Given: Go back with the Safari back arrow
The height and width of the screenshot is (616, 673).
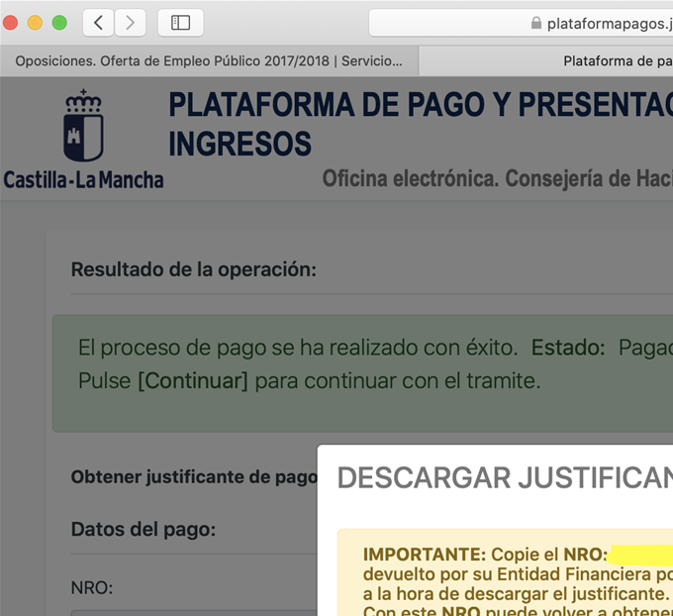Looking at the screenshot, I should coord(98,23).
